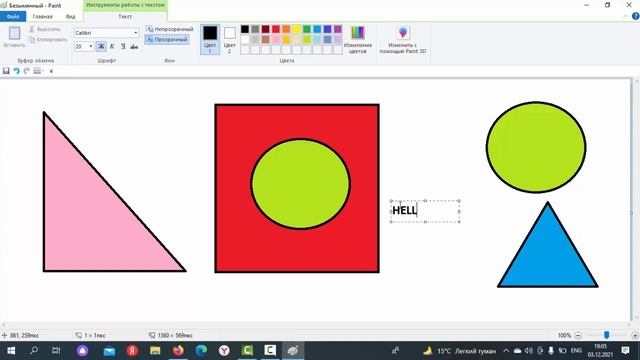The height and width of the screenshot is (360, 640).
Task: Click the zoom slider handle
Action: [x=607, y=335]
